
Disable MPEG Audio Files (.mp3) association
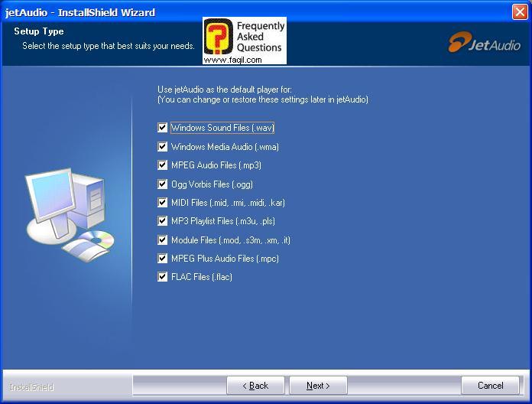coord(162,165)
